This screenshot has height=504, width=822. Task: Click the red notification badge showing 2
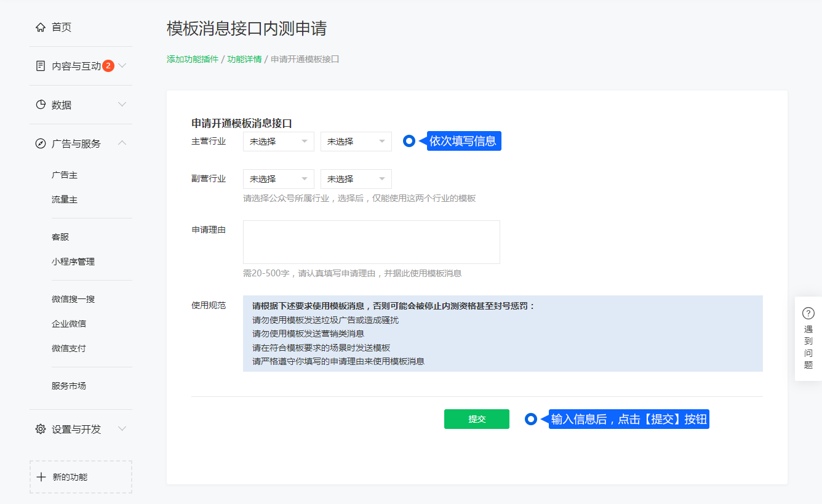(x=108, y=66)
